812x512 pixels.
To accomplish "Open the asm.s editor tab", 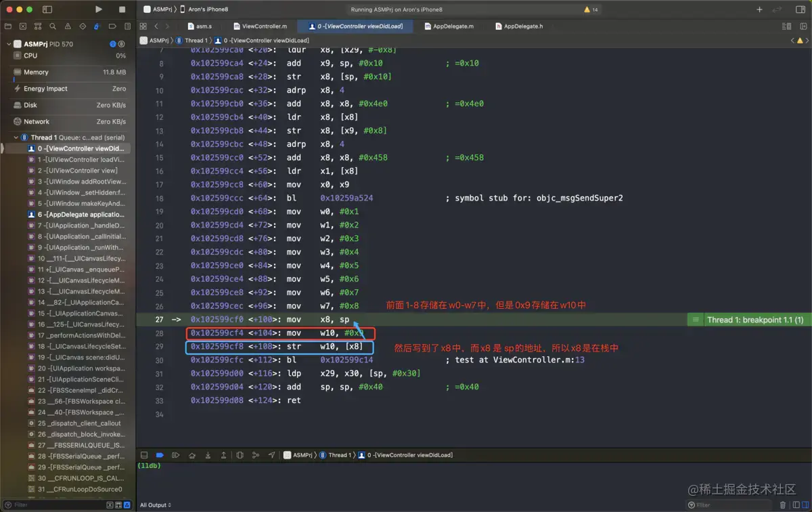I will pyautogui.click(x=200, y=26).
